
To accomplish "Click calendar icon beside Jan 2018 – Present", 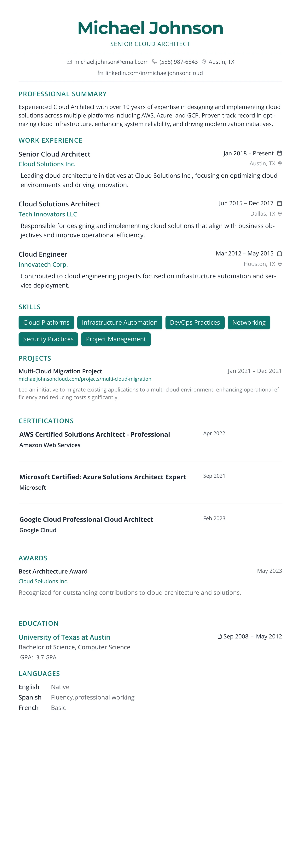I will (279, 153).
